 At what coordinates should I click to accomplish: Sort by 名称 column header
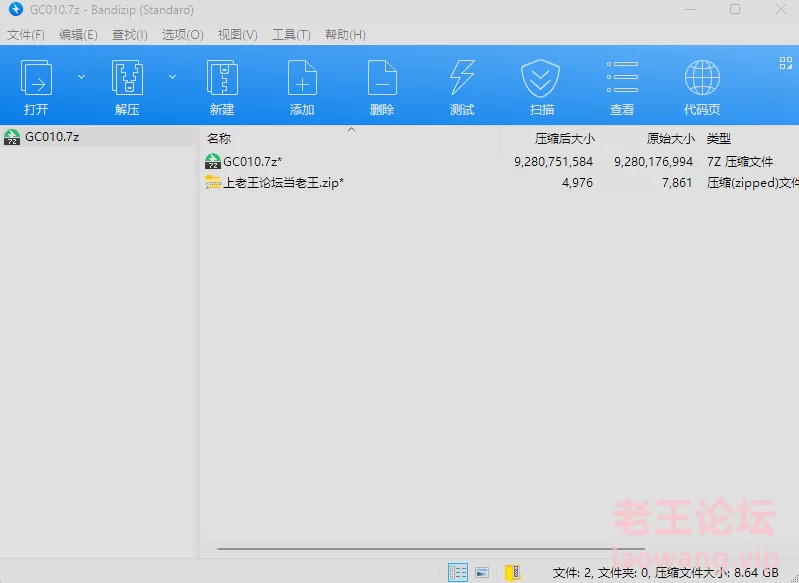[219, 138]
